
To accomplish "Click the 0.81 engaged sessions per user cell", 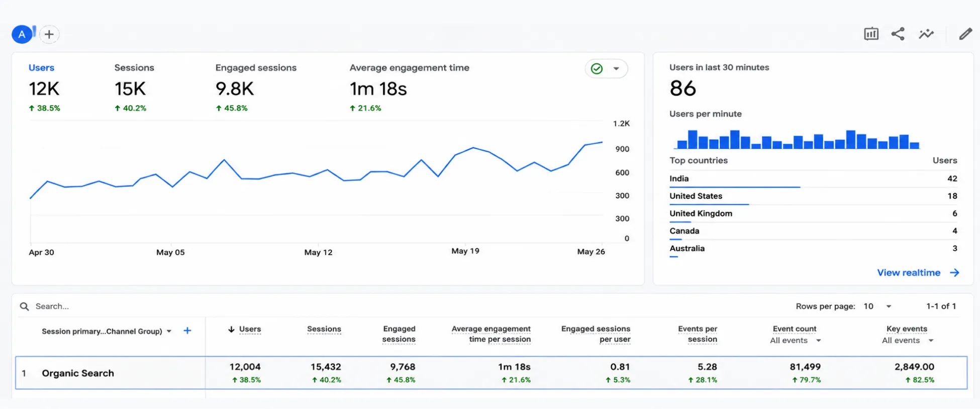I will tap(620, 367).
